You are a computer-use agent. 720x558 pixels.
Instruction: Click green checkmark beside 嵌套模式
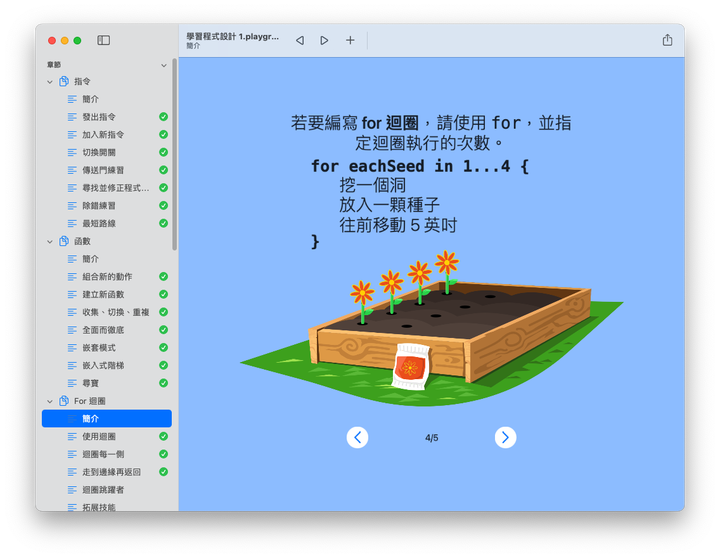(163, 348)
